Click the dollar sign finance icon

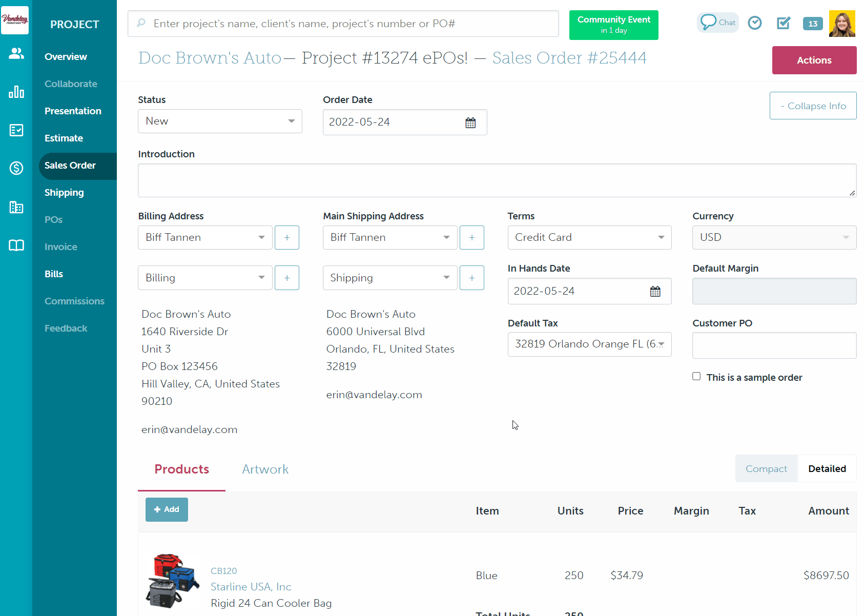coord(16,168)
